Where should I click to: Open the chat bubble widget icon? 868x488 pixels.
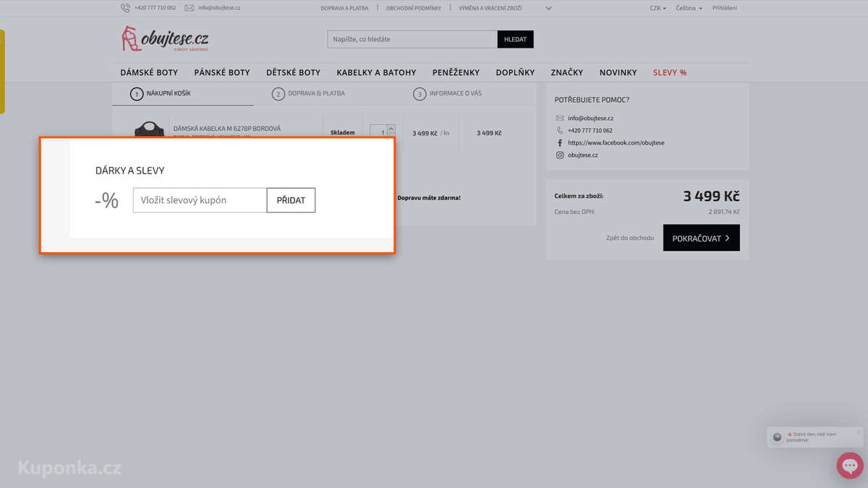click(x=850, y=466)
